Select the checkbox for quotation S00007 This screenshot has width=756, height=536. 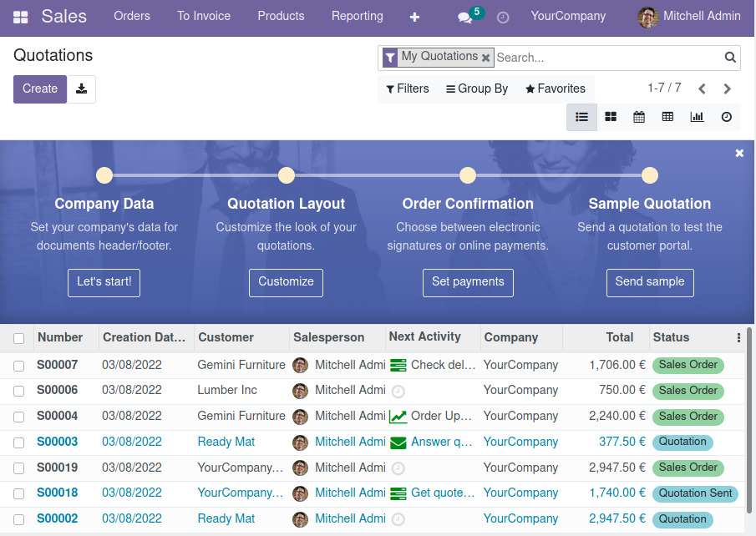coord(18,365)
